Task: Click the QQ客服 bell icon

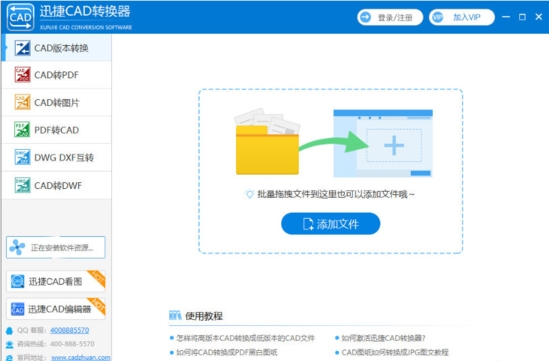Action: tap(9, 331)
